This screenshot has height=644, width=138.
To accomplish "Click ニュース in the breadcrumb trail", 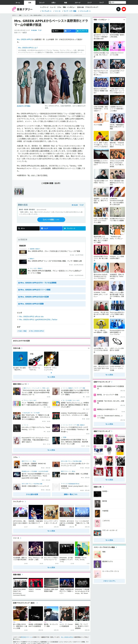I will [26, 15].
